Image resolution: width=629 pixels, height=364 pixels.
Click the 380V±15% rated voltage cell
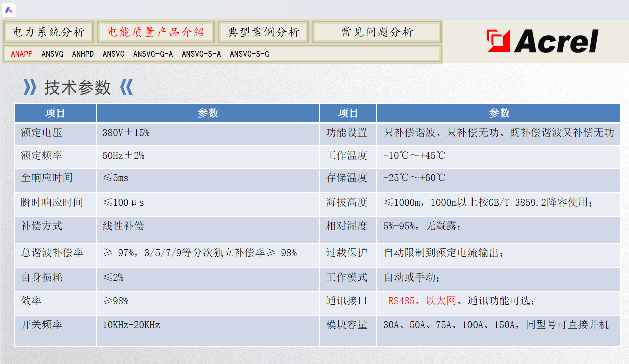pyautogui.click(x=126, y=133)
